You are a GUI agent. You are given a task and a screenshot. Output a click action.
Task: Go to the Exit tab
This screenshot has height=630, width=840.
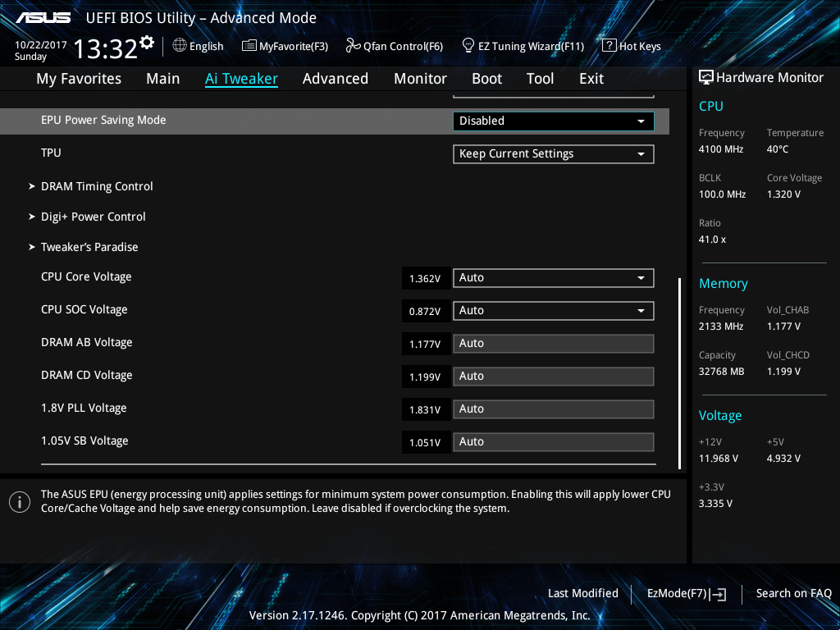coord(591,79)
